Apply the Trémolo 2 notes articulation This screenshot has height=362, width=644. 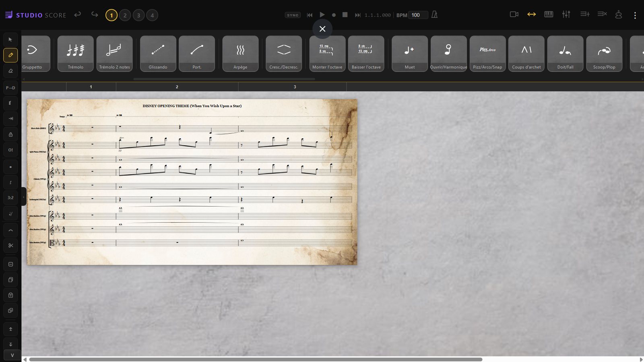[115, 54]
